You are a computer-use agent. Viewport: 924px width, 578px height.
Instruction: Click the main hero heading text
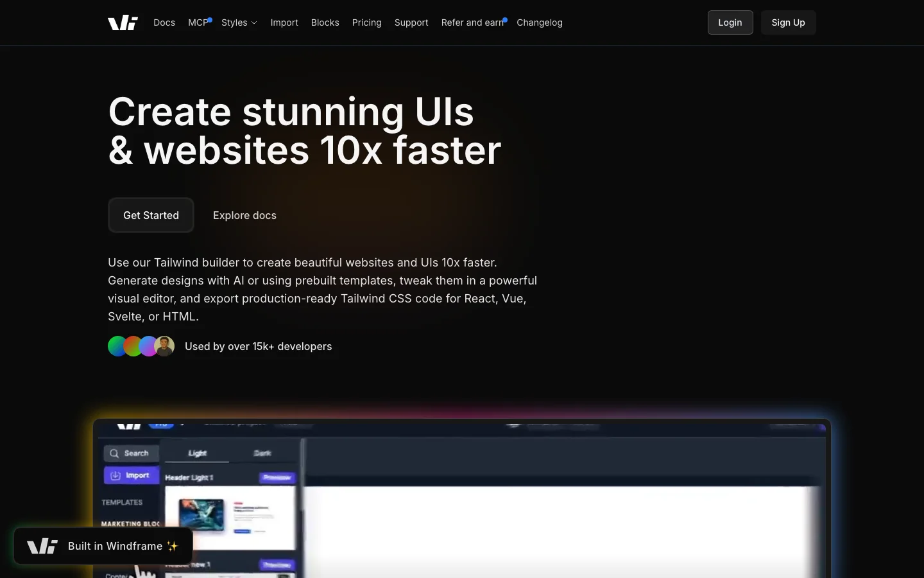click(x=305, y=130)
